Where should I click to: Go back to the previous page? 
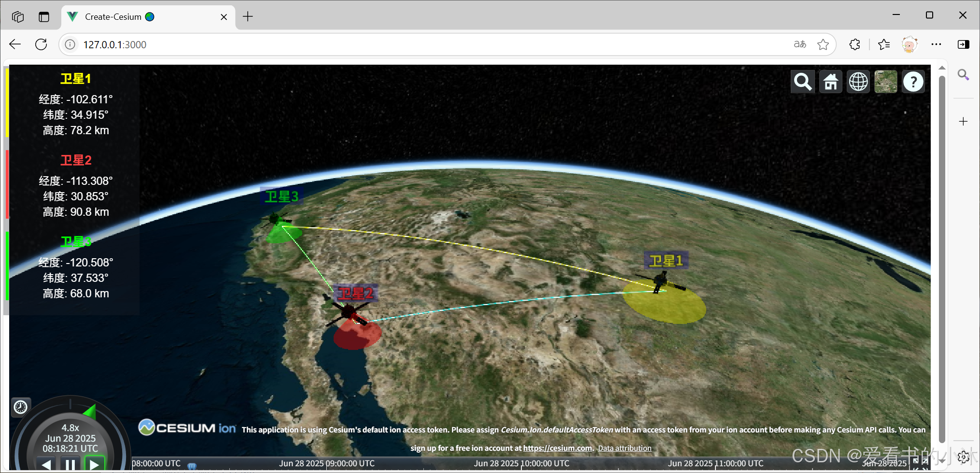pyautogui.click(x=15, y=44)
